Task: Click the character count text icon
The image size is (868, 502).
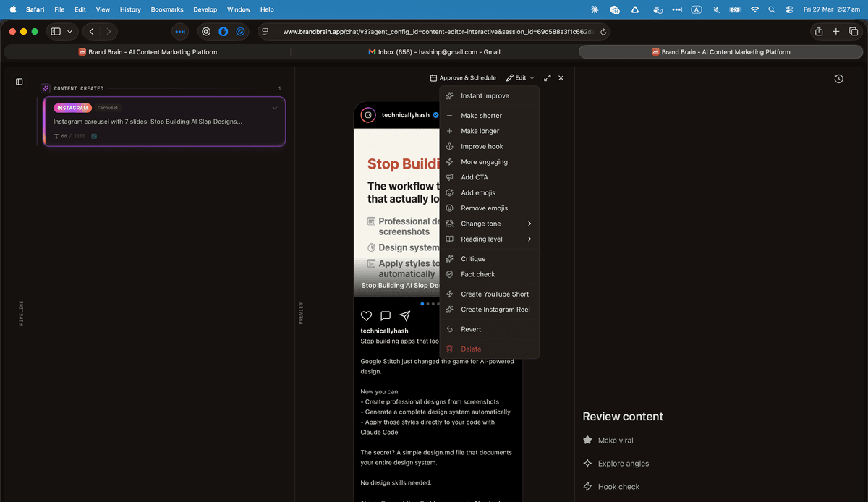Action: click(56, 136)
